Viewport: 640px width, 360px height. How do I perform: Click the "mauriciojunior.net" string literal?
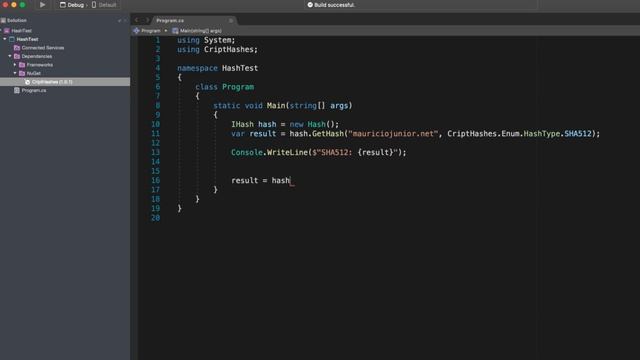pyautogui.click(x=393, y=133)
